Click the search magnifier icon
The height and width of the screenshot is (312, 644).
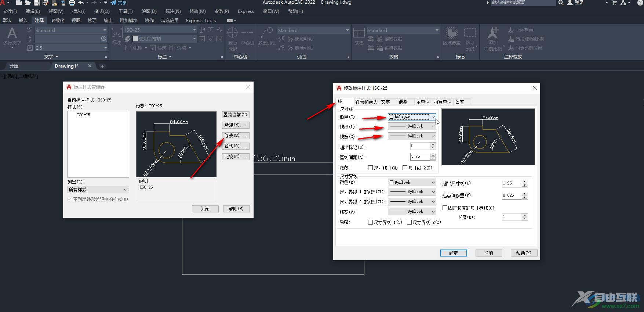pyautogui.click(x=561, y=3)
